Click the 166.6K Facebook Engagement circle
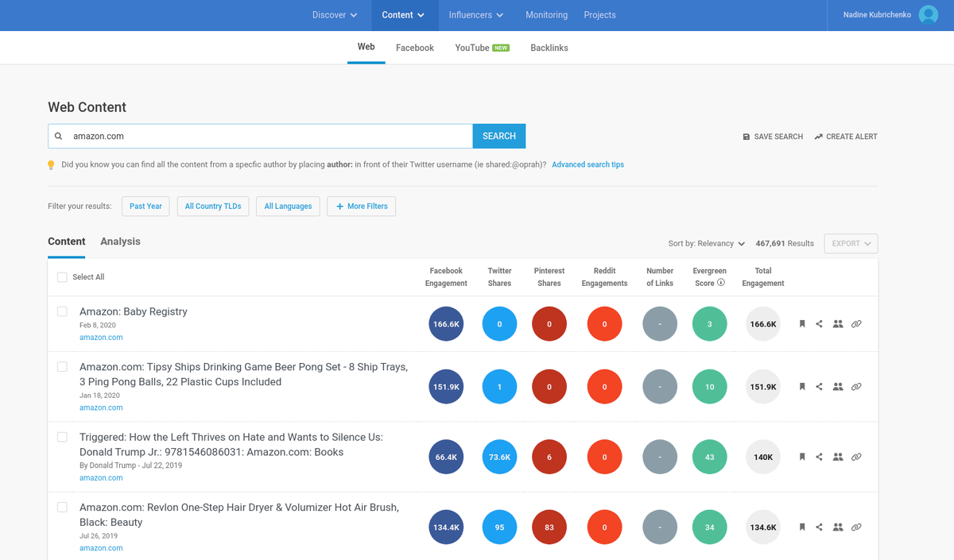This screenshot has height=560, width=954. click(446, 324)
